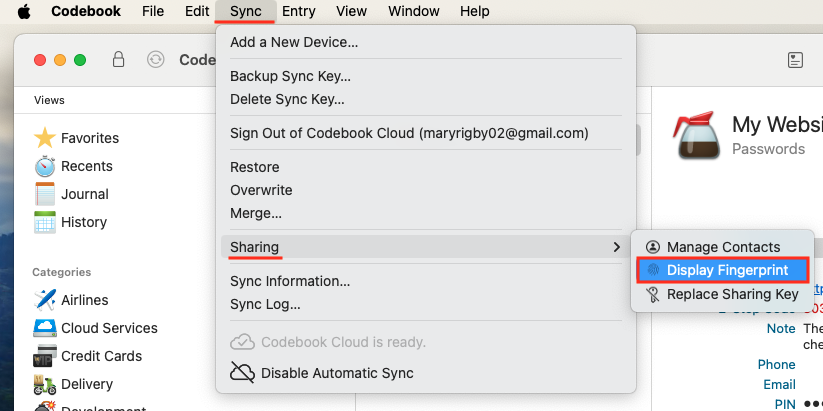
Task: Click the Replace Sharing Key key icon
Action: (652, 294)
